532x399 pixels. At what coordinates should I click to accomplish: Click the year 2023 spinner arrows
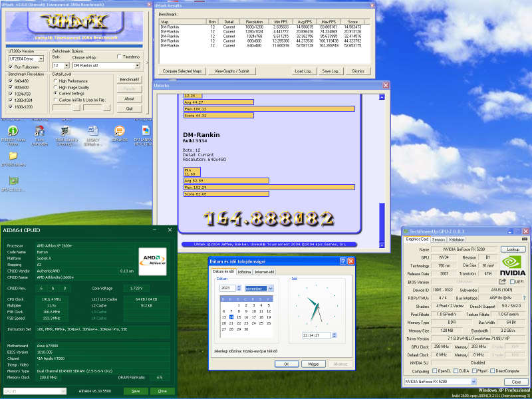[239, 288]
